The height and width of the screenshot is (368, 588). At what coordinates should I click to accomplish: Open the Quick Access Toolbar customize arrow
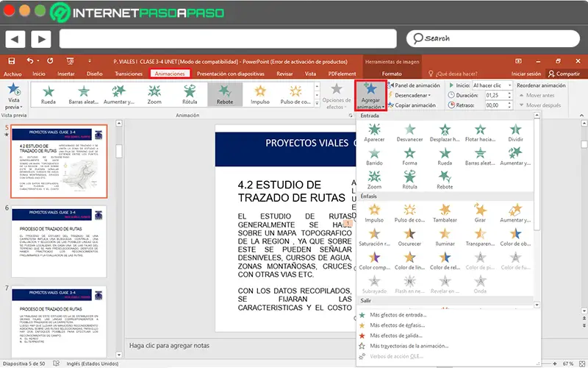90,61
